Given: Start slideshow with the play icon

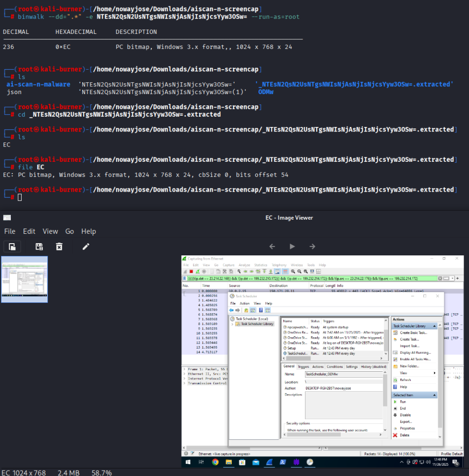Looking at the screenshot, I should point(292,246).
